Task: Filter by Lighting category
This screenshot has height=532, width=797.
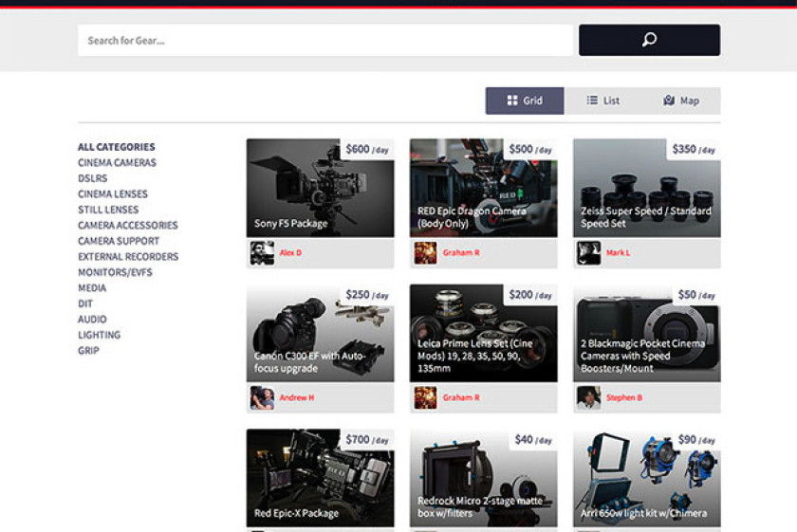Action: pyautogui.click(x=99, y=335)
